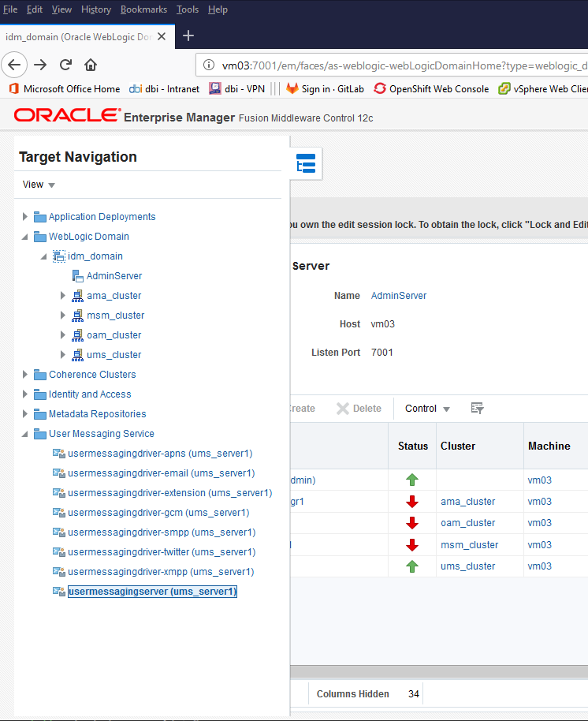
Task: Expand the Metadata Repositories node
Action: (x=24, y=414)
